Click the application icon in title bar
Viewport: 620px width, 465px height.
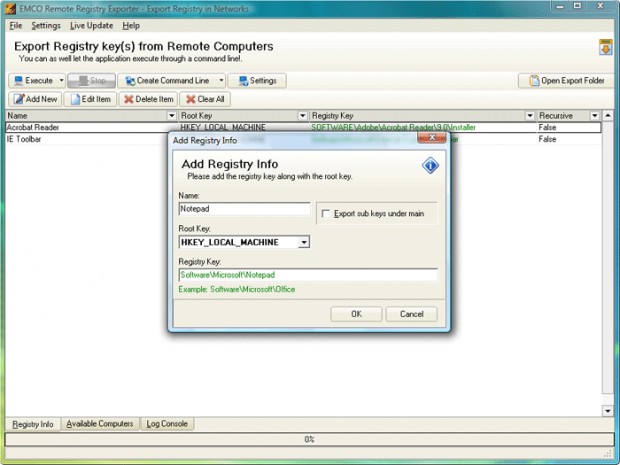point(11,8)
